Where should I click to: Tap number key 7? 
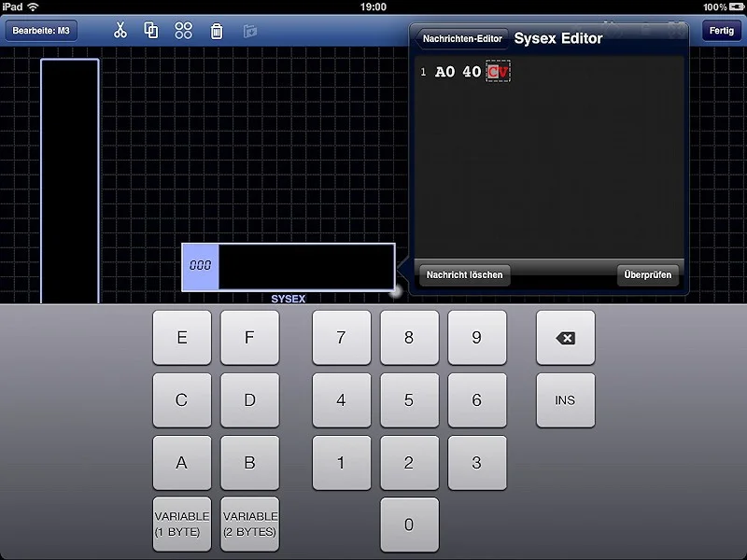[x=342, y=338]
